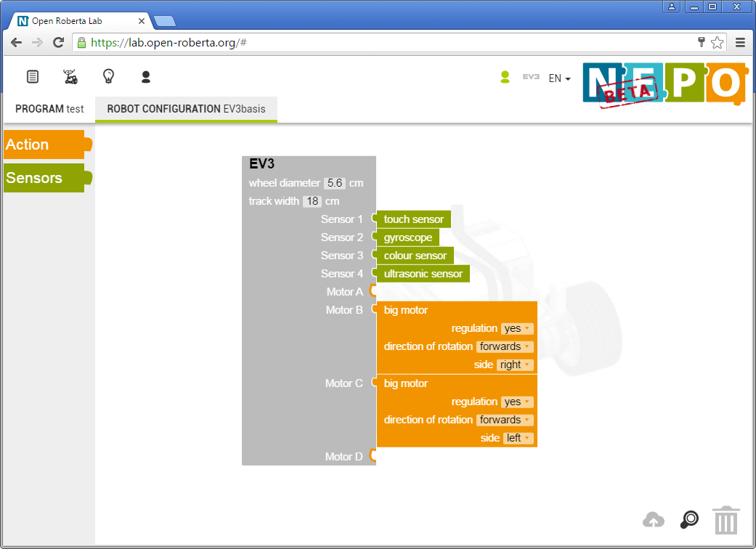This screenshot has width=756, height=549.
Task: Click the EV3 connection status icon
Action: 531,77
